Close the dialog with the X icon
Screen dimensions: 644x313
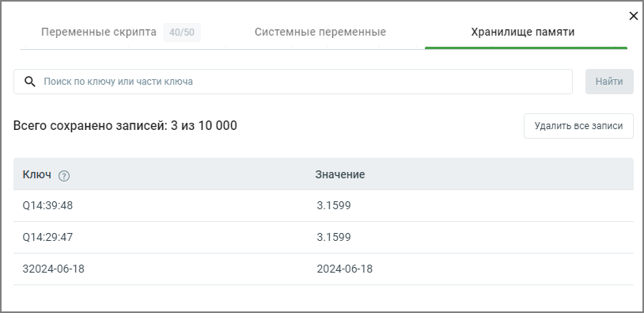point(634,16)
